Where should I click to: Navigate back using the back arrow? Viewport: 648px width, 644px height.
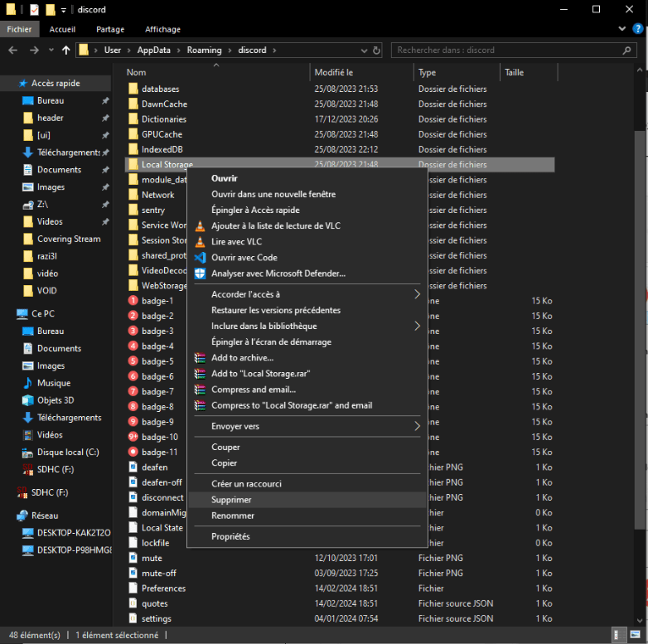pyautogui.click(x=13, y=51)
